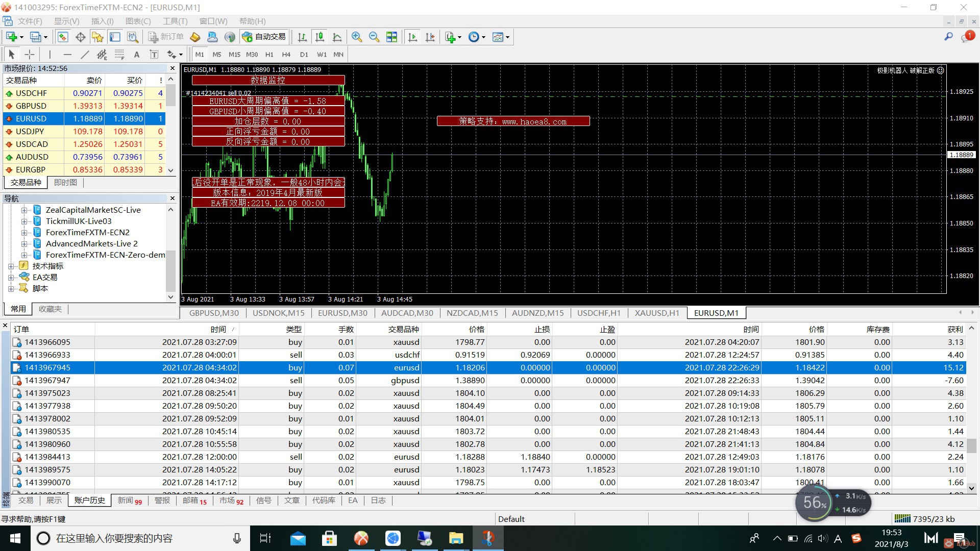980x551 pixels.
Task: Open the new chart dropdown arrow
Action: pos(21,37)
